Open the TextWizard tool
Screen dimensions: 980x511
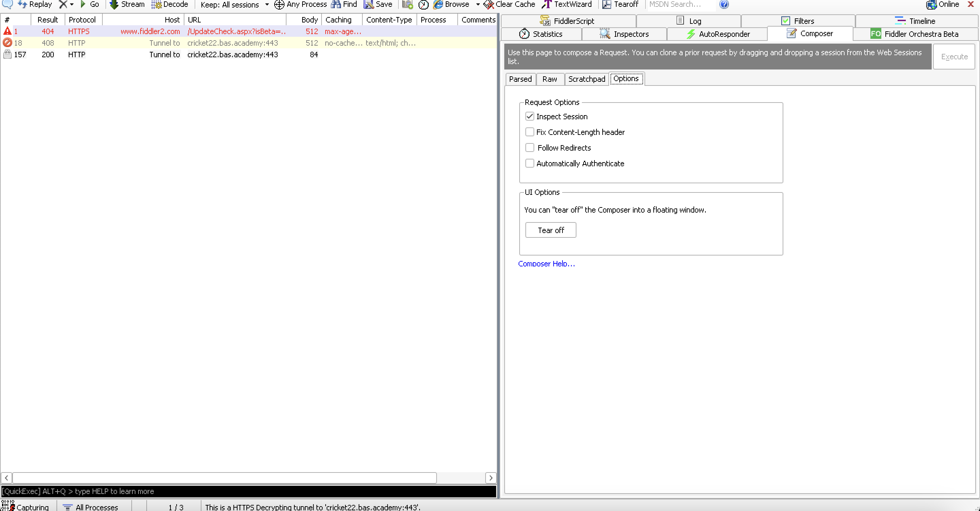click(x=567, y=4)
